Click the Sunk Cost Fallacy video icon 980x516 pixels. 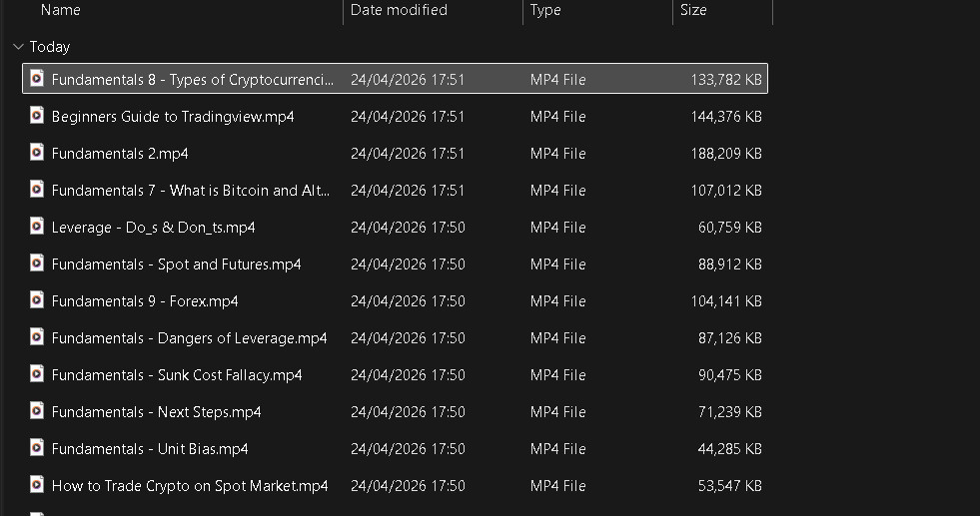[37, 374]
